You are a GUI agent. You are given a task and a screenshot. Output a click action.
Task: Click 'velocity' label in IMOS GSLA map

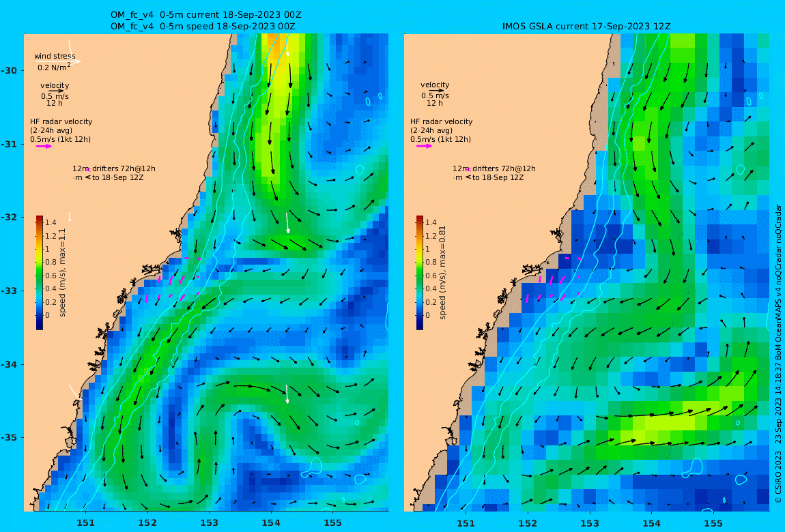[435, 85]
